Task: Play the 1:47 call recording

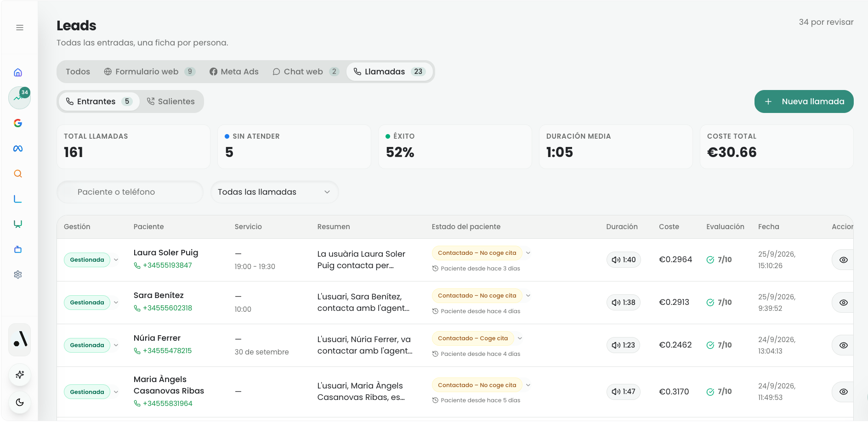Action: (x=624, y=392)
